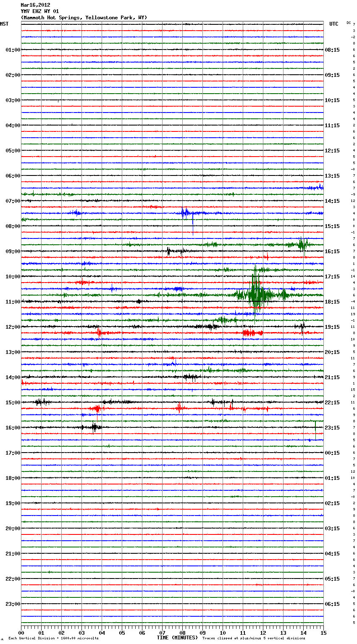This screenshot has width=357, height=644.
Task: Click the 08:15 UTC time label
Action: click(332, 50)
